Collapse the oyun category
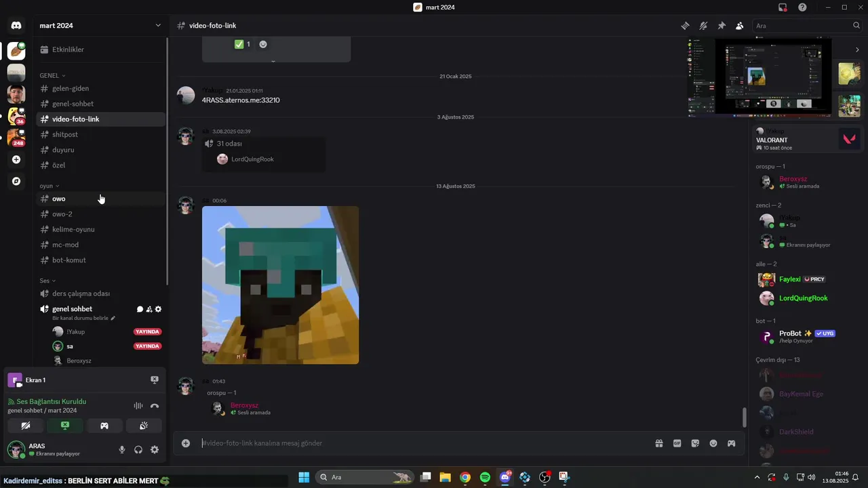The height and width of the screenshot is (488, 868). [49, 186]
